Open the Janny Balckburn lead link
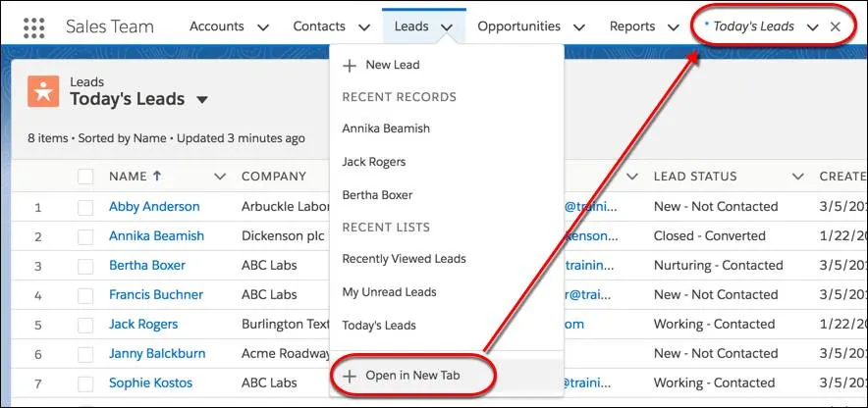This screenshot has height=408, width=868. coord(157,353)
